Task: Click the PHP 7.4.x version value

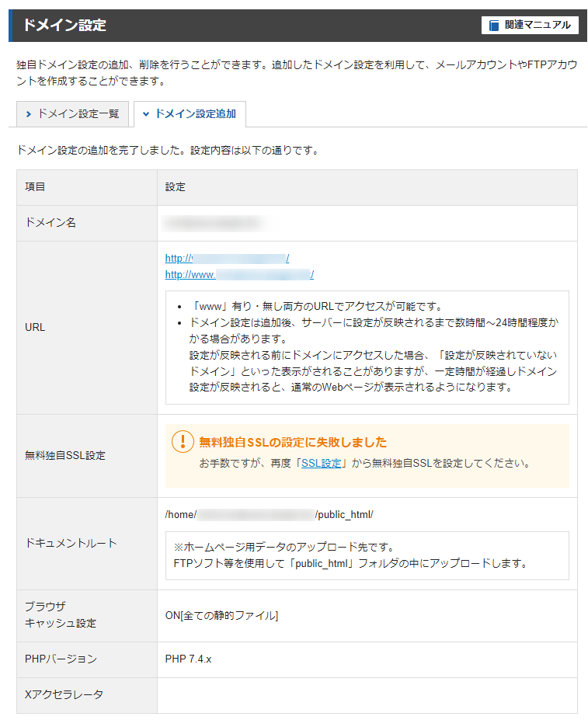Action: click(188, 659)
